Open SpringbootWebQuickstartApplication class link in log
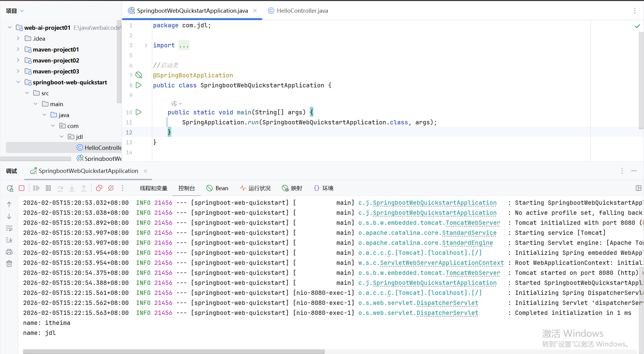 [x=434, y=203]
